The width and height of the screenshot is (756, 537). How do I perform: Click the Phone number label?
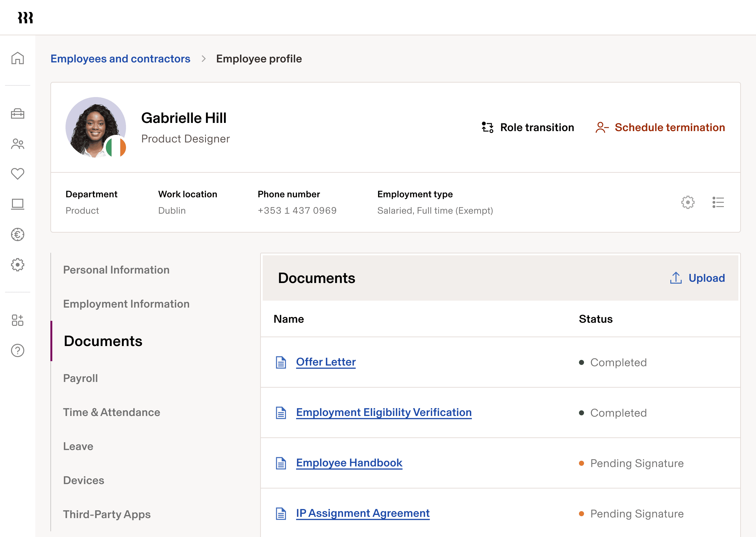(289, 194)
